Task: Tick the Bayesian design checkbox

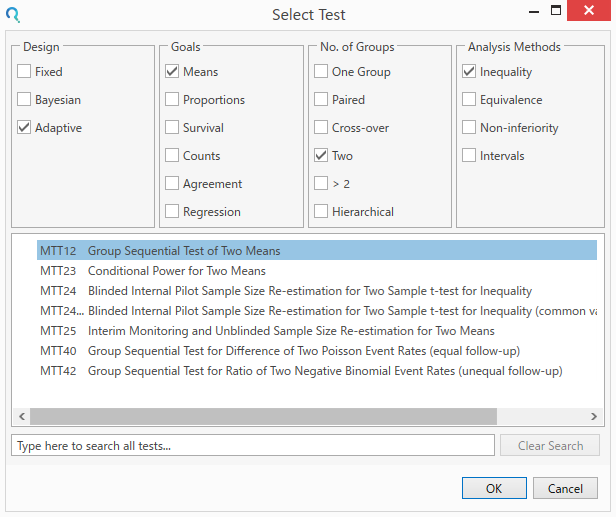Action: tap(25, 100)
